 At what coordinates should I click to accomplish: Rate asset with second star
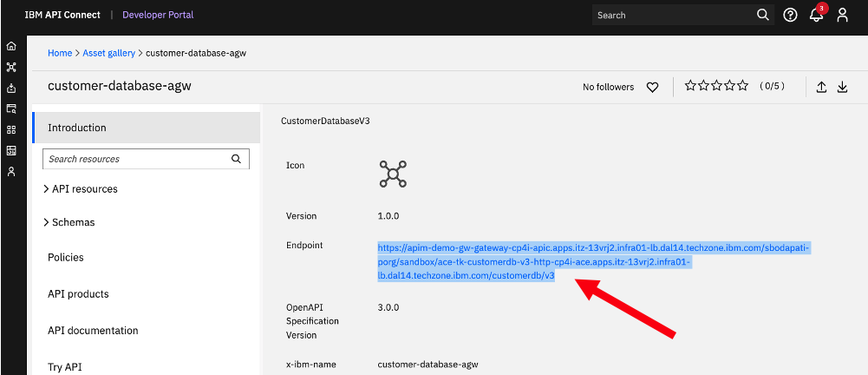coord(703,86)
